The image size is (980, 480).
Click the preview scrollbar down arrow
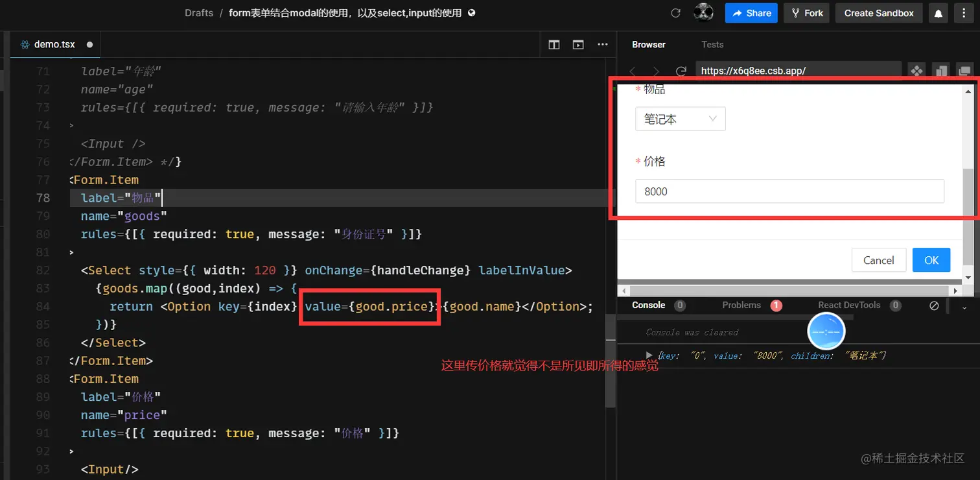point(968,277)
